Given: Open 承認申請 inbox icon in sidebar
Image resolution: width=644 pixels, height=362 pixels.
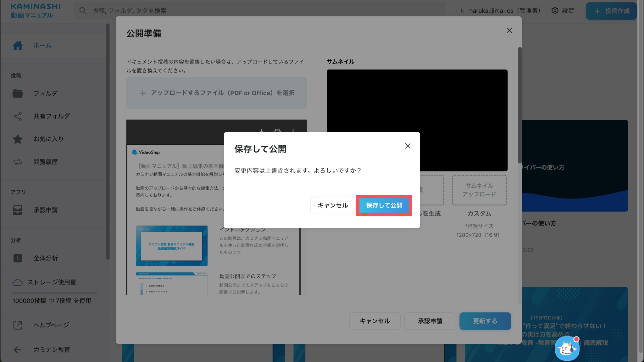Looking at the screenshot, I should pos(18,210).
